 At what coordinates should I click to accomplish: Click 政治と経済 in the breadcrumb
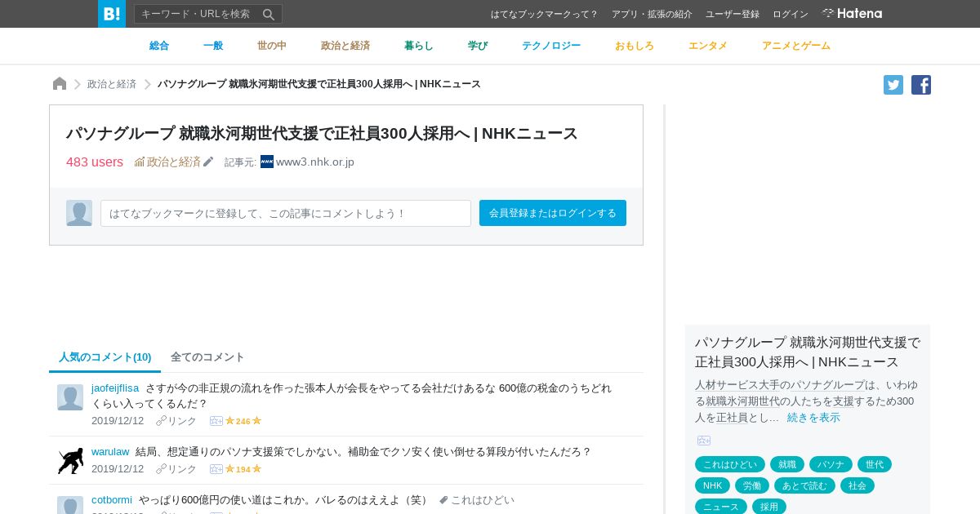tap(112, 84)
